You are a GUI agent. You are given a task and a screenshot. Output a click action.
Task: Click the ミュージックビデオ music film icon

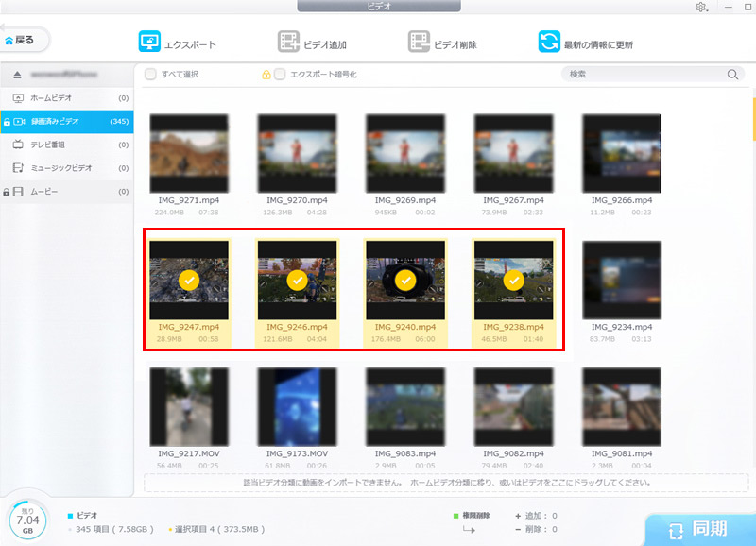click(18, 168)
